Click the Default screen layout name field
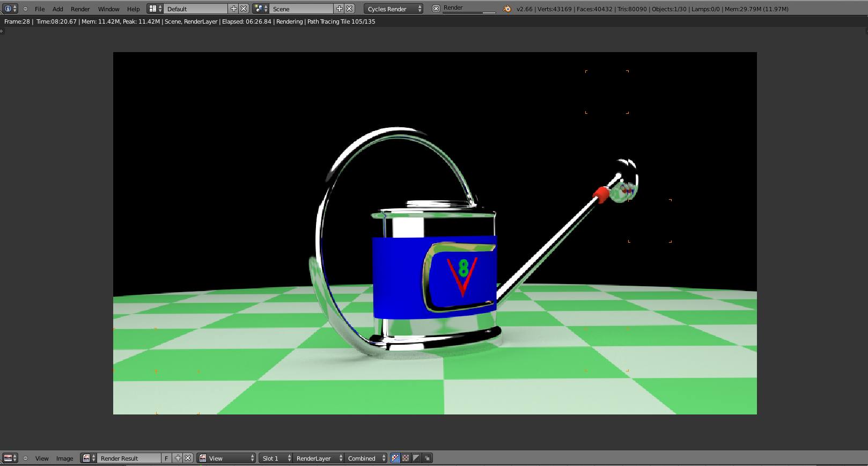Screen dimensions: 868x466 click(196, 9)
